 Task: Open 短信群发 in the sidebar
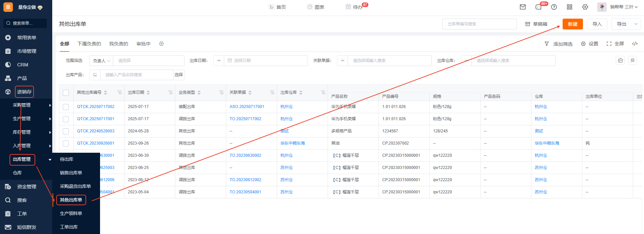coord(26,227)
